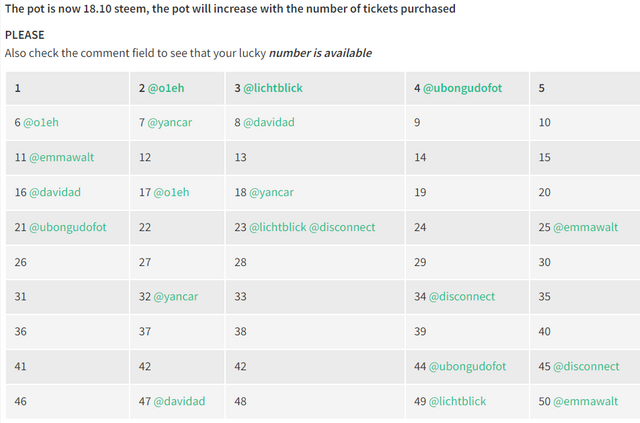Viewport: 640px width, 423px height.
Task: Open @yancar link in cell 7
Action: tap(169, 122)
